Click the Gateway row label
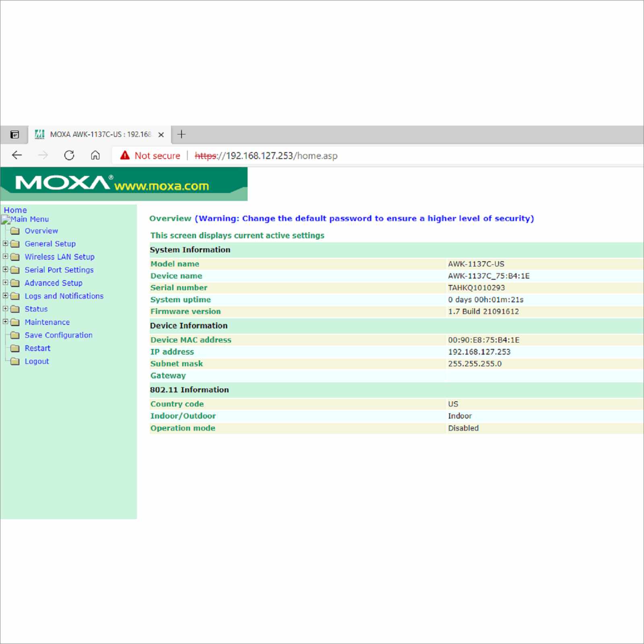Viewport: 644px width, 644px height. coord(168,376)
